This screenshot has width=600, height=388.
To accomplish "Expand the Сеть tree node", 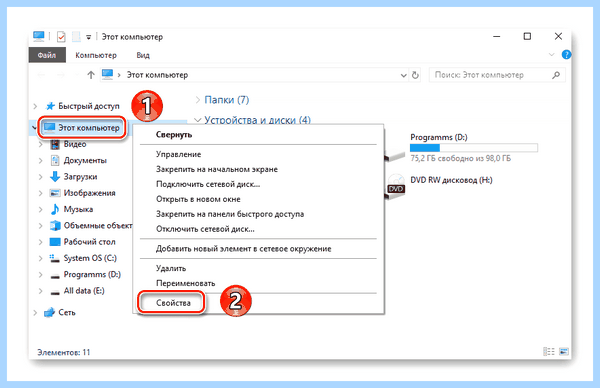I will 35,313.
